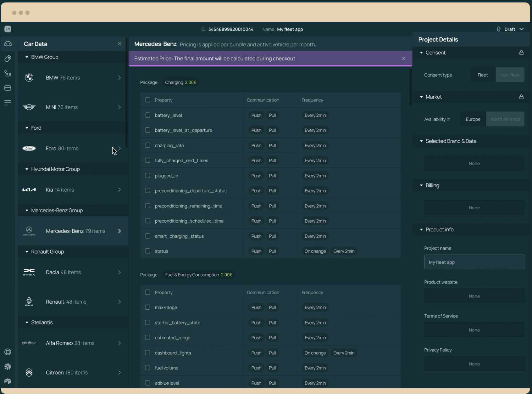Click the Kia brand logo
Image resolution: width=532 pixels, height=394 pixels.
tap(29, 190)
